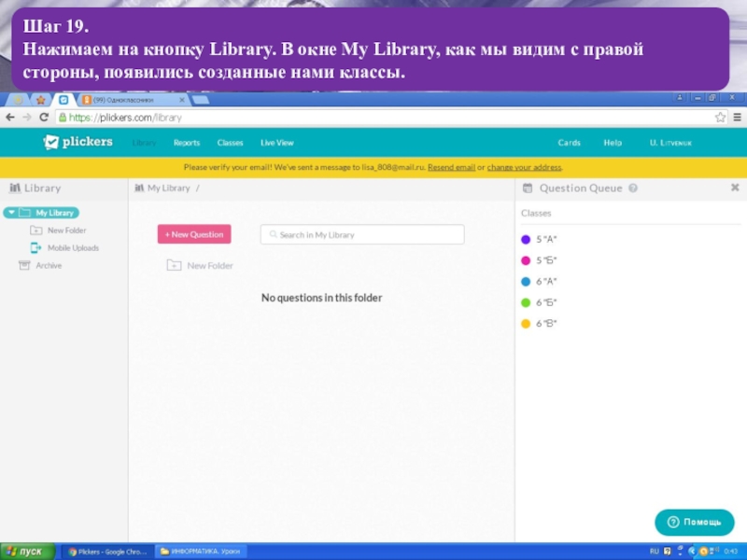Click the browser forward arrow
This screenshot has width=747, height=560.
point(27,118)
